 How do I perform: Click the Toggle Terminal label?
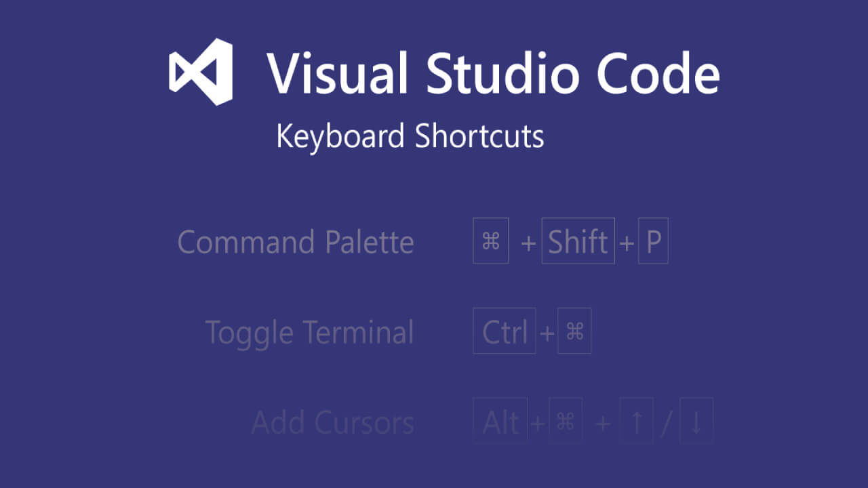(309, 332)
